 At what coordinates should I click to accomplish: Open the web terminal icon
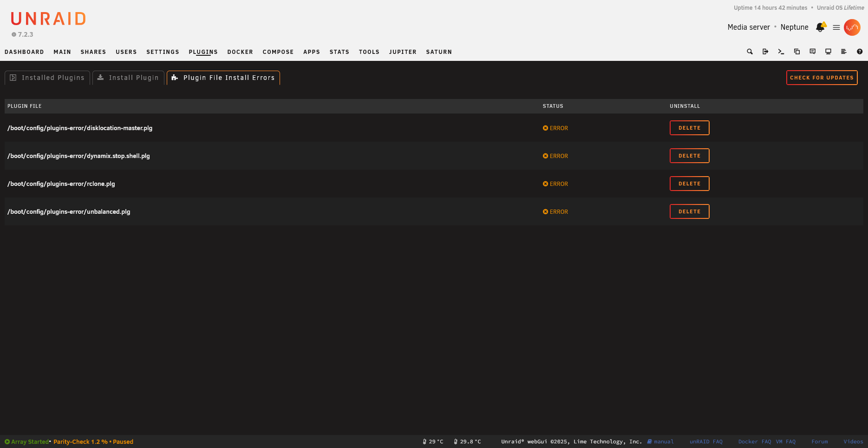pyautogui.click(x=781, y=52)
